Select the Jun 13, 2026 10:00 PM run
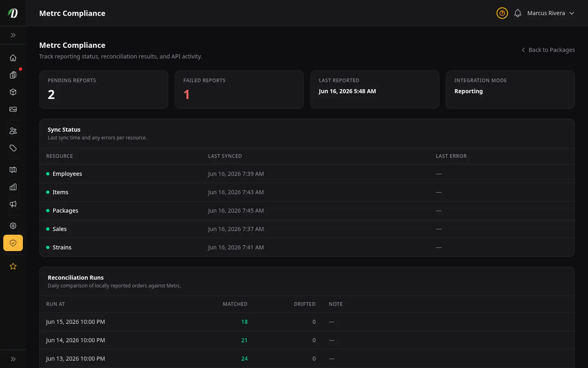 307,359
